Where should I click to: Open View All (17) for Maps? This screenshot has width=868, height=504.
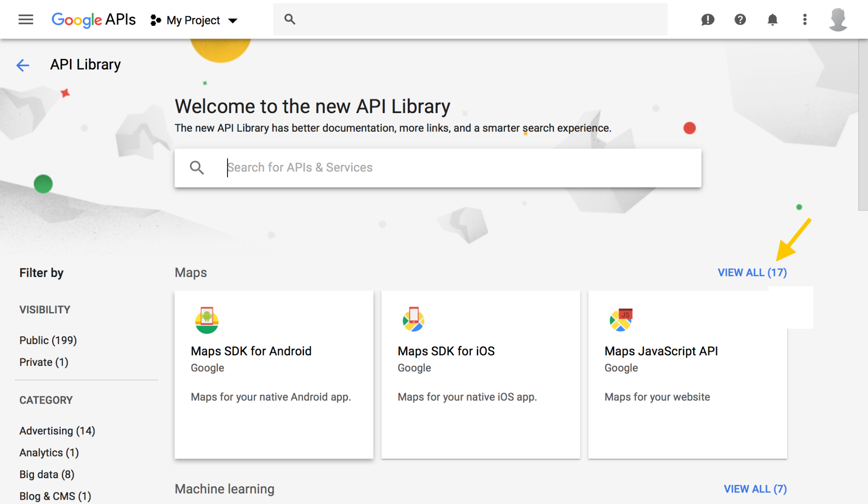pyautogui.click(x=752, y=272)
